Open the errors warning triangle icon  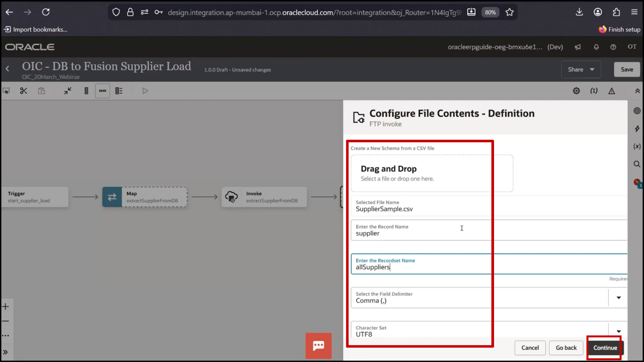[x=612, y=91]
